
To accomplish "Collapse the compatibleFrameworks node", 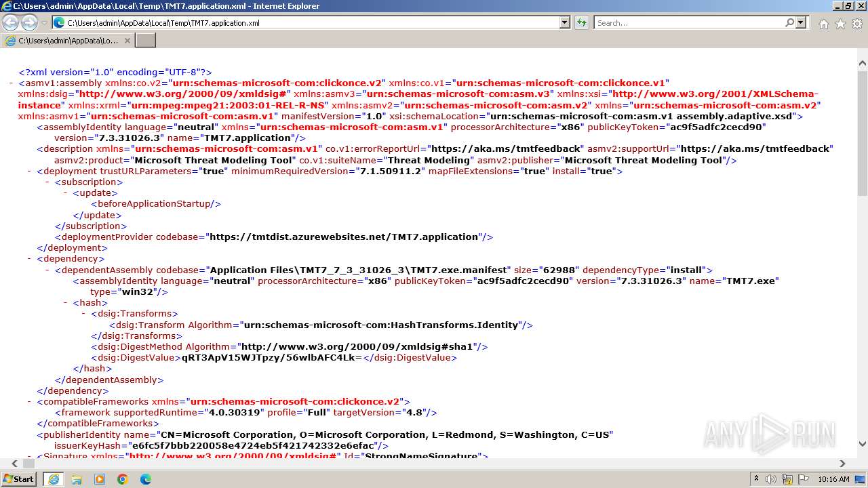I will pos(30,401).
